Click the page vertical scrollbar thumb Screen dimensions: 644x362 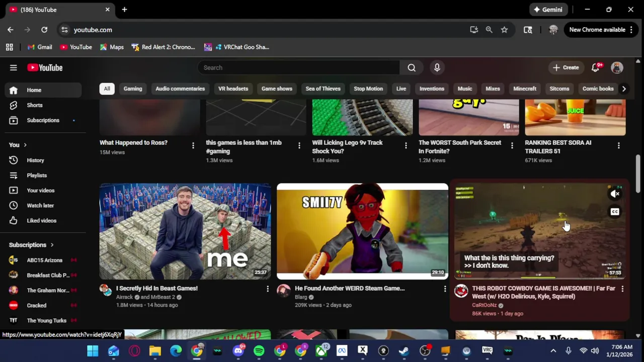(638, 173)
